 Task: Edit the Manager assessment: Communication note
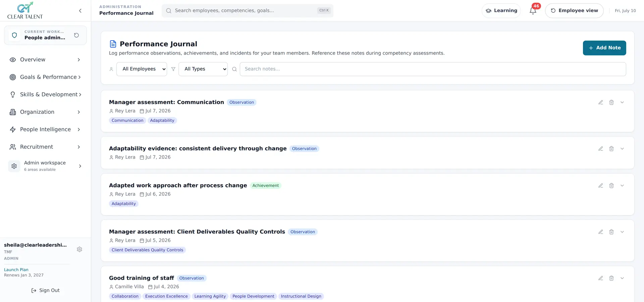tap(601, 102)
